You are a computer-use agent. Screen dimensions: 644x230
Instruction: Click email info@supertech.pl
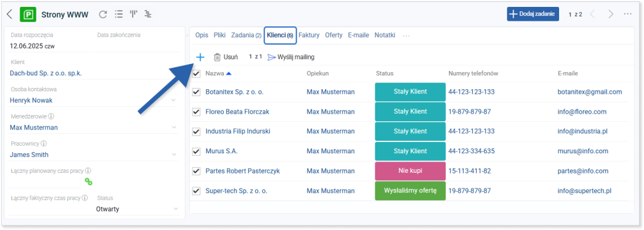(584, 191)
